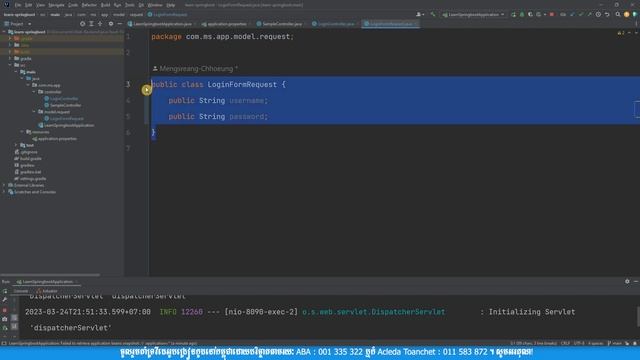Click the user account icon in toolbar
Screen dimensions: 640x360
419,15
